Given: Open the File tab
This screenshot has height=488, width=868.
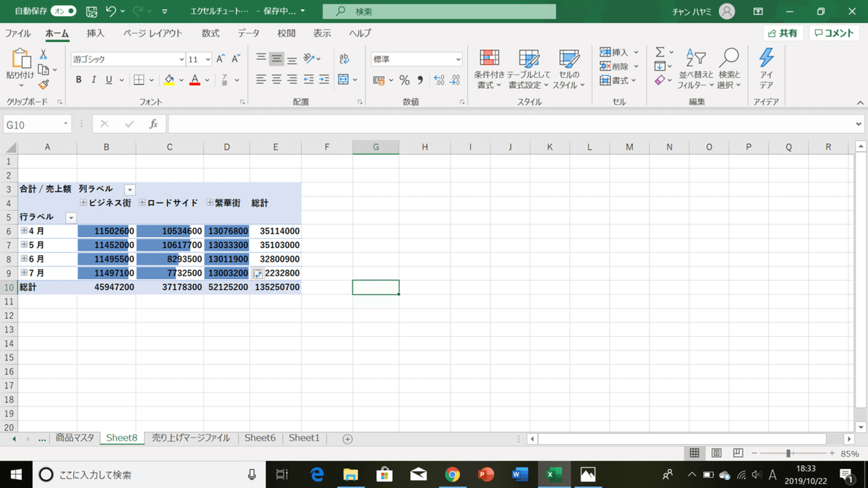Looking at the screenshot, I should pyautogui.click(x=18, y=33).
